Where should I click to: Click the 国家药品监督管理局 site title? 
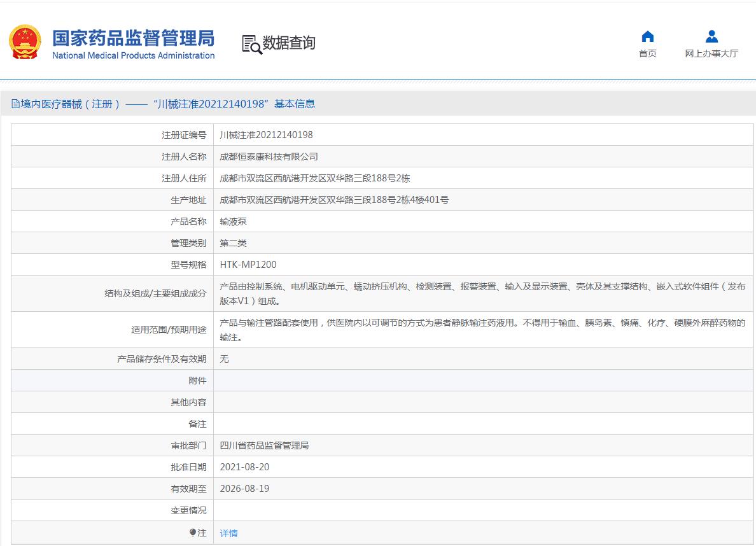(134, 38)
